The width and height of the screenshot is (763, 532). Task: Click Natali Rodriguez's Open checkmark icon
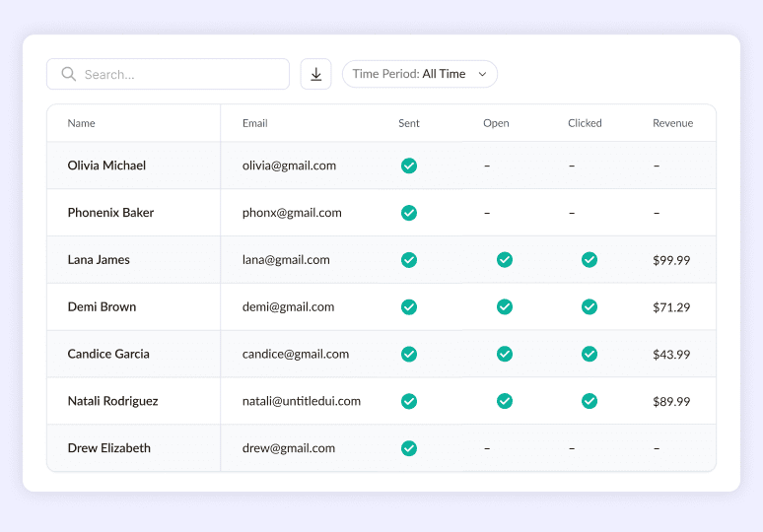[505, 401]
